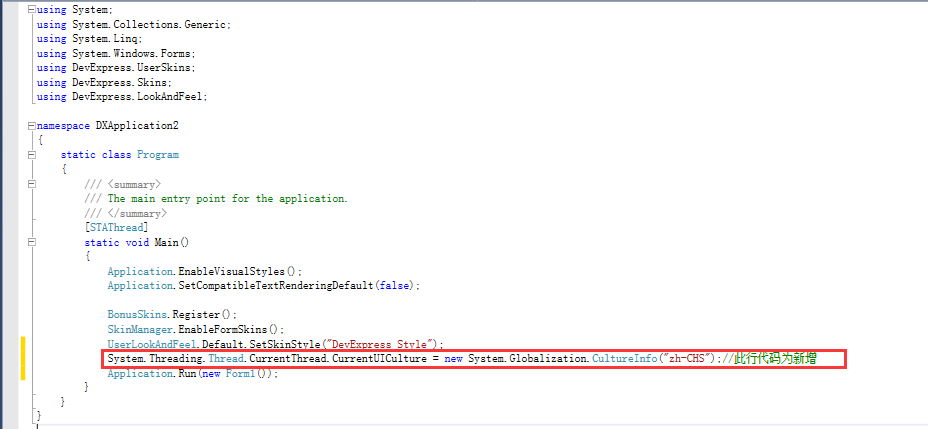This screenshot has height=429, width=928.
Task: Collapse the Main method outline toggle
Action: coord(32,242)
